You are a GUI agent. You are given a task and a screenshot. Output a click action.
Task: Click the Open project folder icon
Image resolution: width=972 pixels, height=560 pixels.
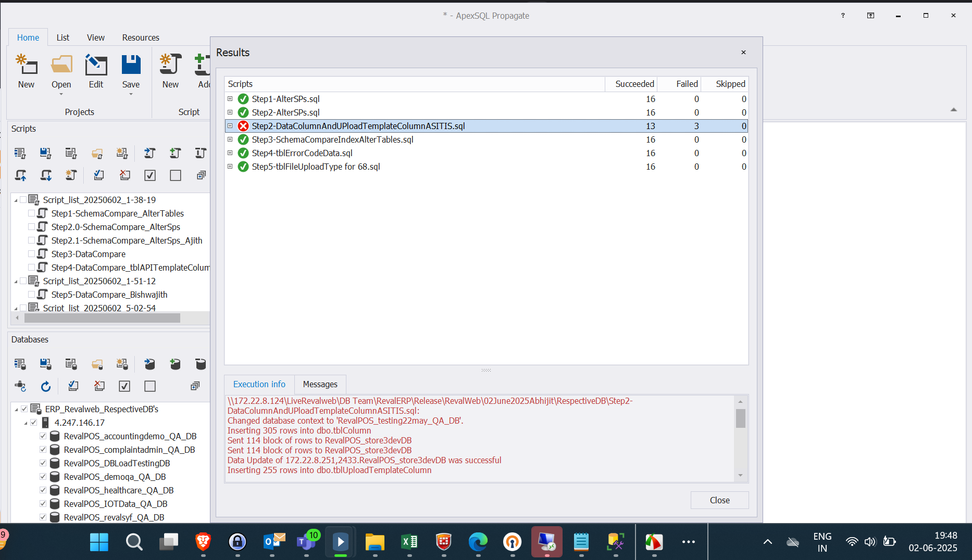point(61,66)
